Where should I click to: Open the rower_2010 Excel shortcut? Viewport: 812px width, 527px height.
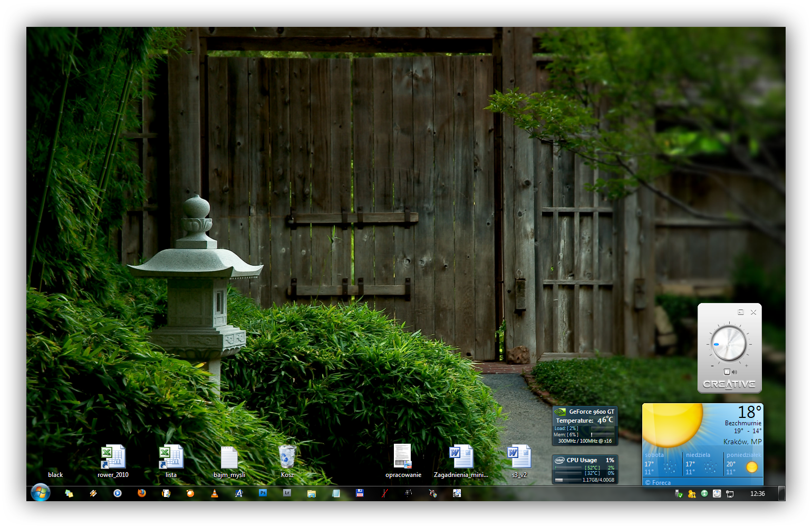tap(113, 457)
